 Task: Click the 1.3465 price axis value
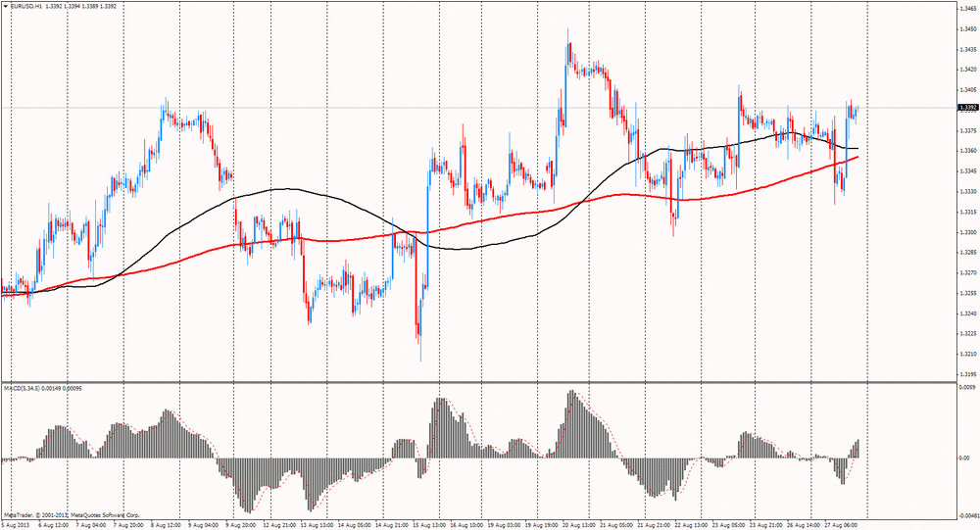coord(969,9)
